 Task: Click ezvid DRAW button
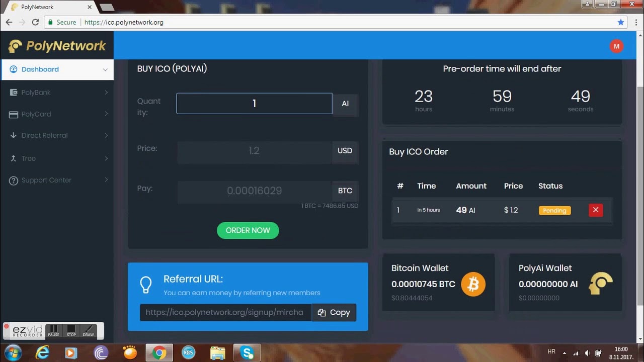click(x=88, y=331)
